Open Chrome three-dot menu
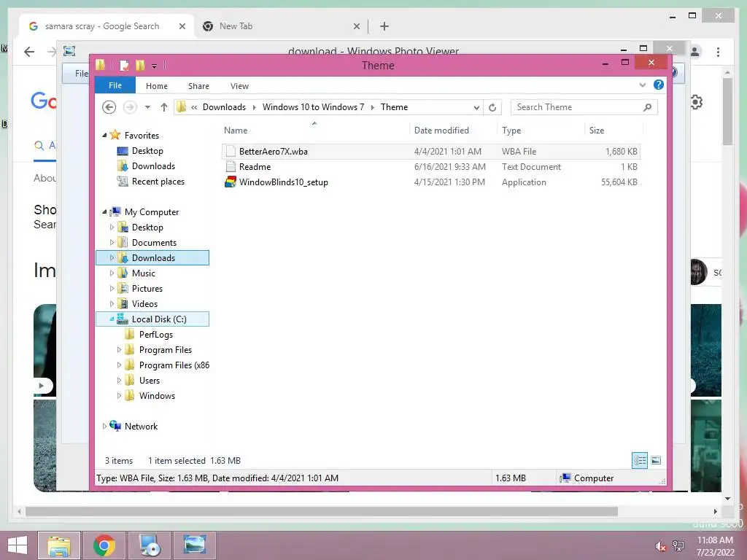The image size is (747, 560). click(x=718, y=52)
